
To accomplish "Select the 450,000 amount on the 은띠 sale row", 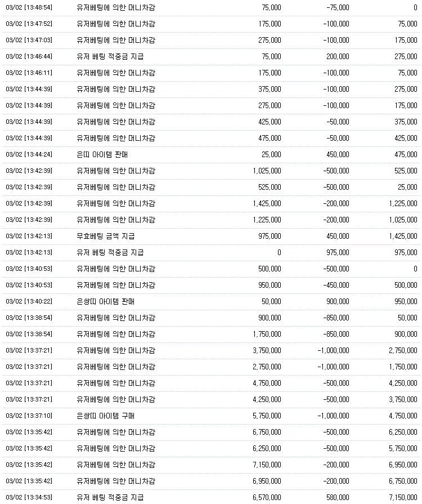I will (x=338, y=155).
